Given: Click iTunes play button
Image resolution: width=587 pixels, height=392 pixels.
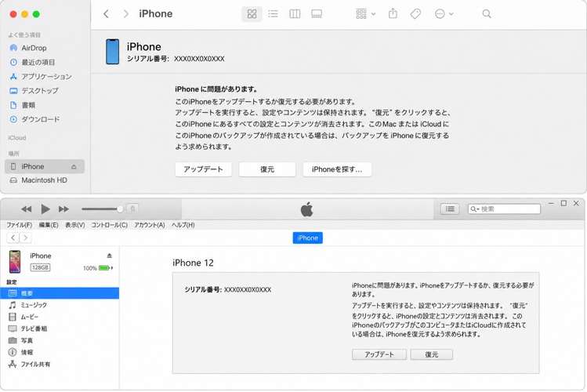Looking at the screenshot, I should click(45, 209).
